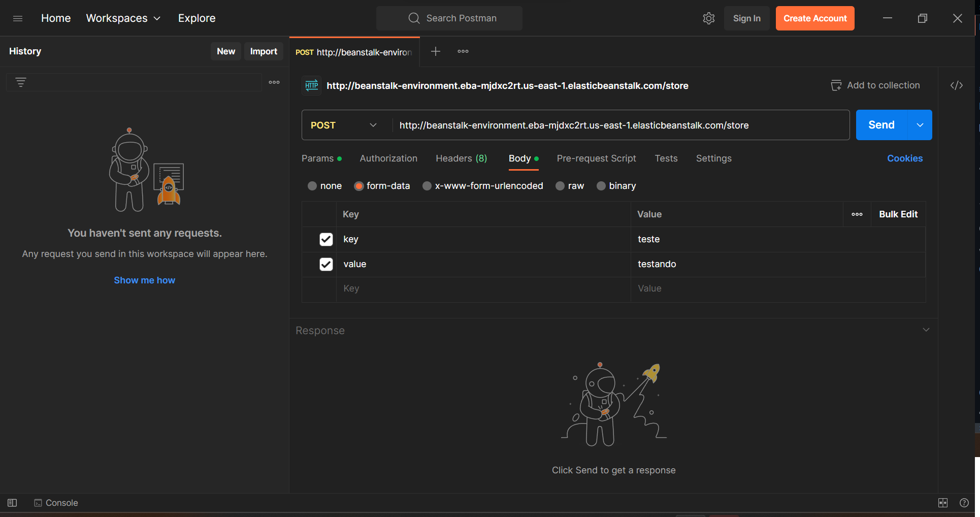Click the New button in sidebar
Viewport: 980px width, 517px height.
click(x=226, y=51)
